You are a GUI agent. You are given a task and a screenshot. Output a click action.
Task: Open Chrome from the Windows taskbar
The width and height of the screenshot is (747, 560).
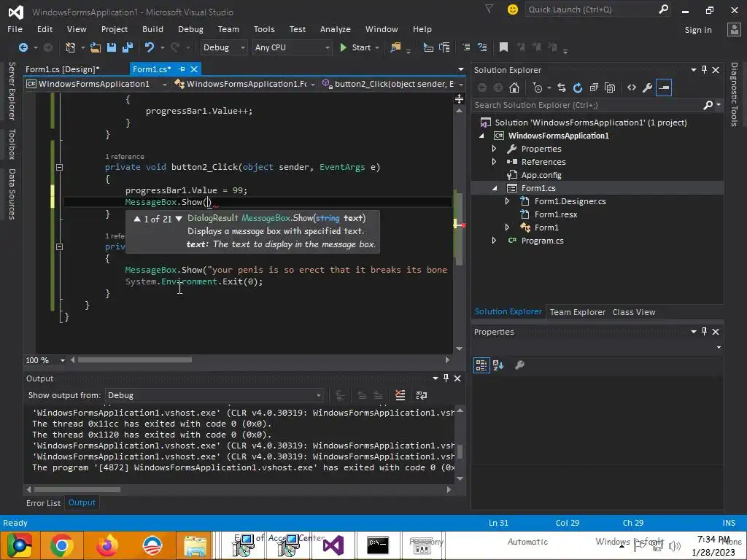(x=61, y=545)
